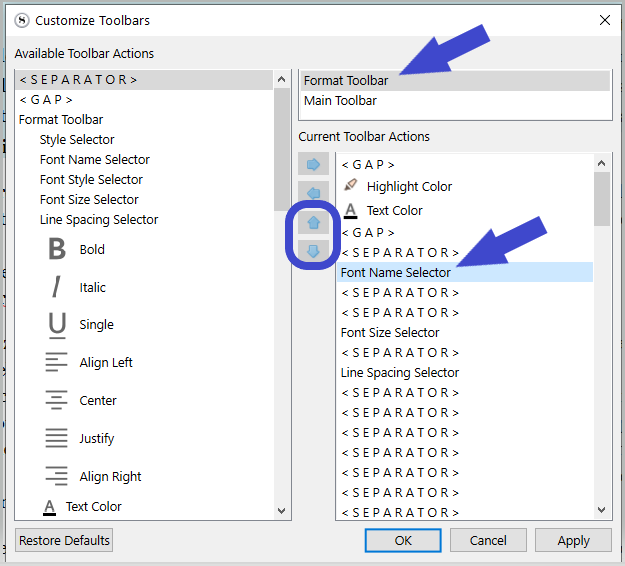
Task: Select <SEPARATOR> directly above Font Size Selector
Action: (x=465, y=312)
